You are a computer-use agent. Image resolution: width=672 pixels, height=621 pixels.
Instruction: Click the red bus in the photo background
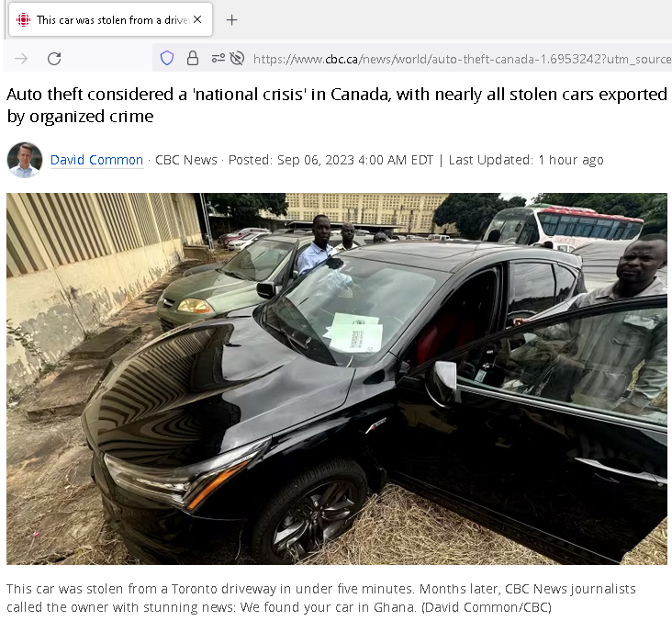coord(566,226)
